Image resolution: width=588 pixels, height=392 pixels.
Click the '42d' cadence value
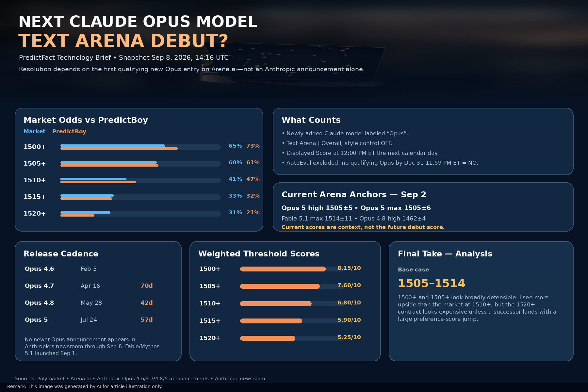point(147,303)
